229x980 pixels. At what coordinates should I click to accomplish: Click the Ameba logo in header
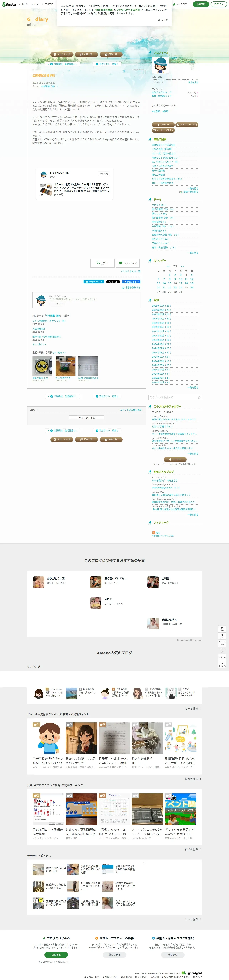9,4
